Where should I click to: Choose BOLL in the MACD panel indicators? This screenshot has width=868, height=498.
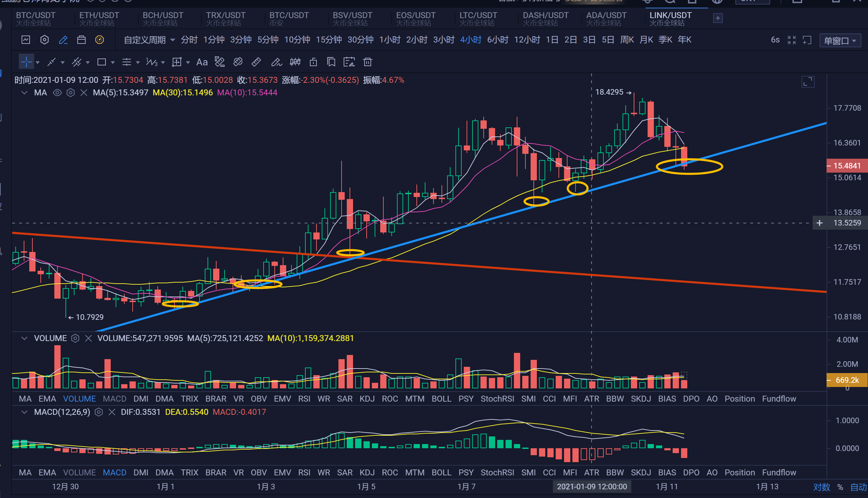[441, 473]
